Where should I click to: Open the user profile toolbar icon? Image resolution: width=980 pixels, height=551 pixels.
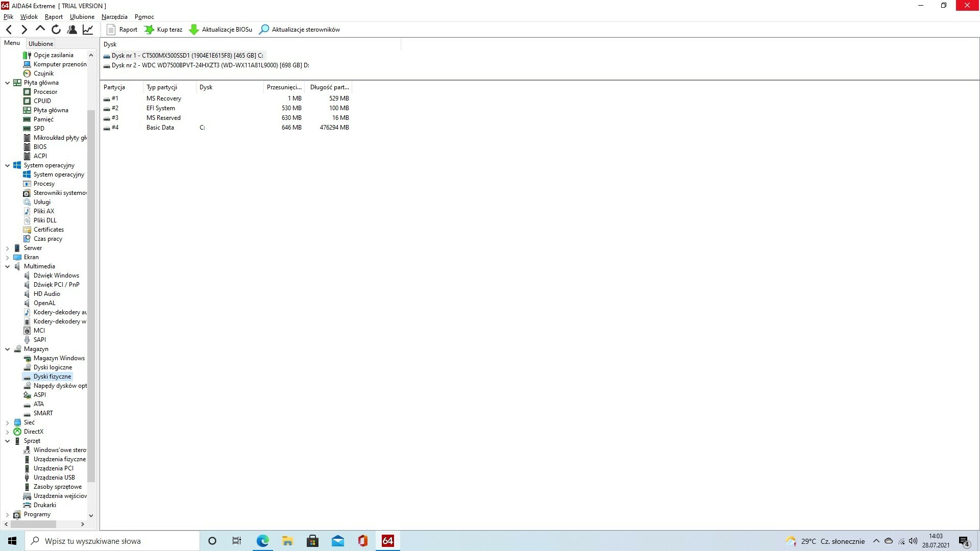point(72,30)
